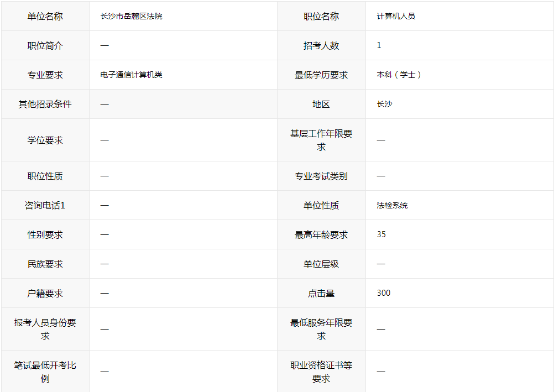
Task: Select the 职位名称 label cell
Action: pyautogui.click(x=321, y=16)
